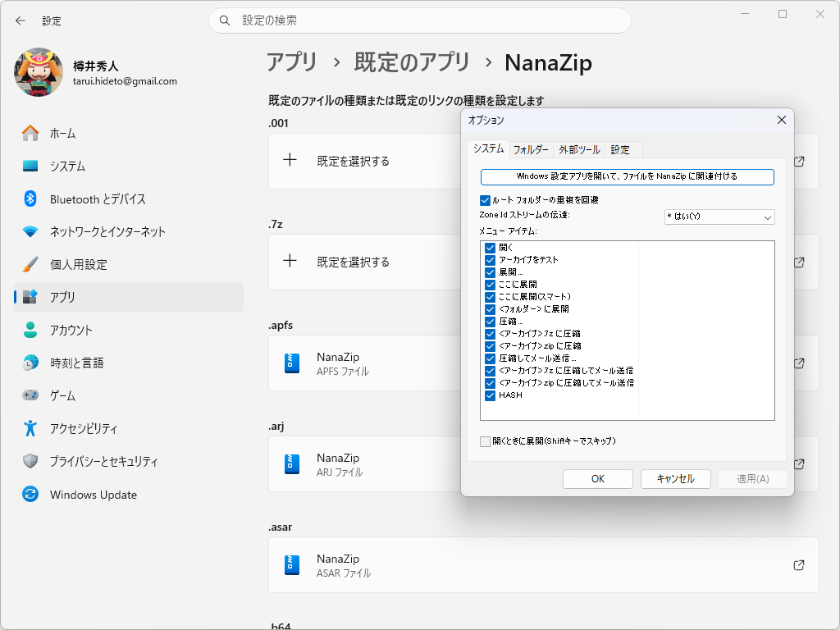Select the Bluetooth とデバイス icon
The height and width of the screenshot is (630, 840).
click(30, 199)
